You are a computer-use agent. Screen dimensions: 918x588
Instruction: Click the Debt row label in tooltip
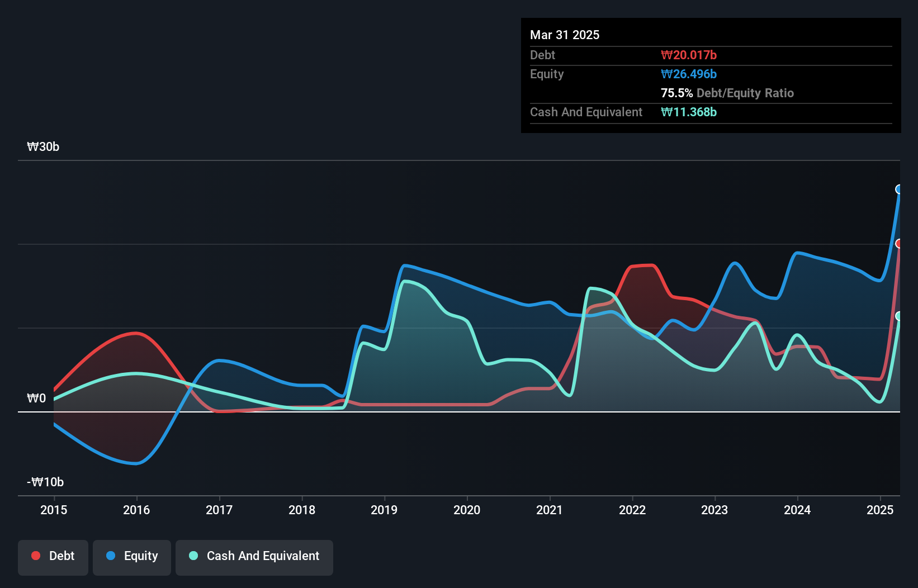pos(542,55)
